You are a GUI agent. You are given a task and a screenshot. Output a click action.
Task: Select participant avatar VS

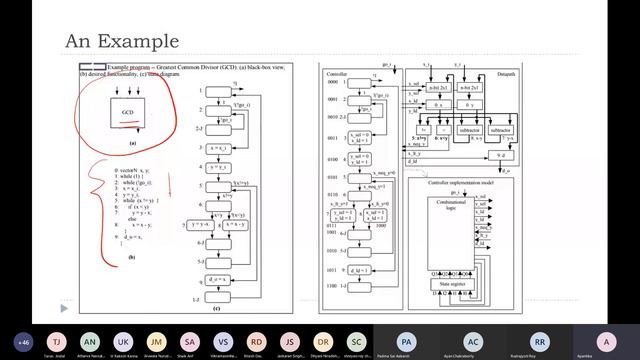[x=223, y=342]
